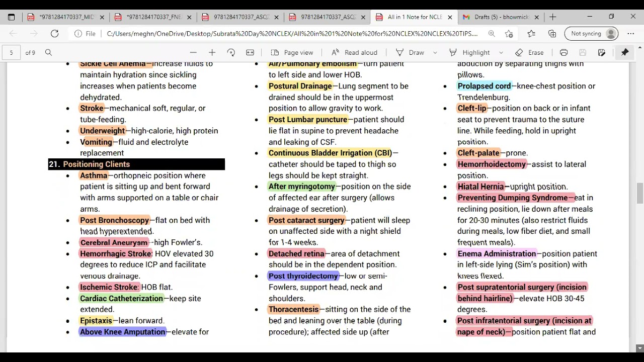Start Read aloud

click(x=354, y=52)
